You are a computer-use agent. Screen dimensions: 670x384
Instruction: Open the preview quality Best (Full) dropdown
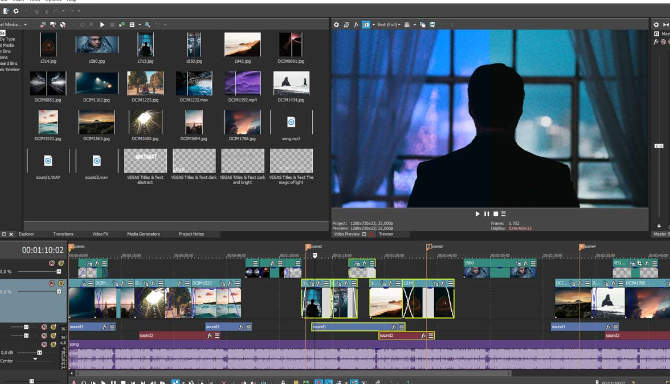coord(388,25)
